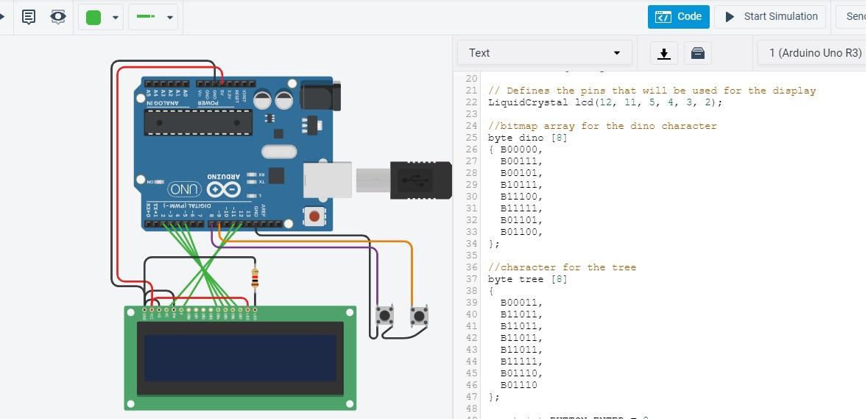Screen dimensions: 868x419
Task: Click the 'byte tree [8]' line
Action: (x=528, y=279)
